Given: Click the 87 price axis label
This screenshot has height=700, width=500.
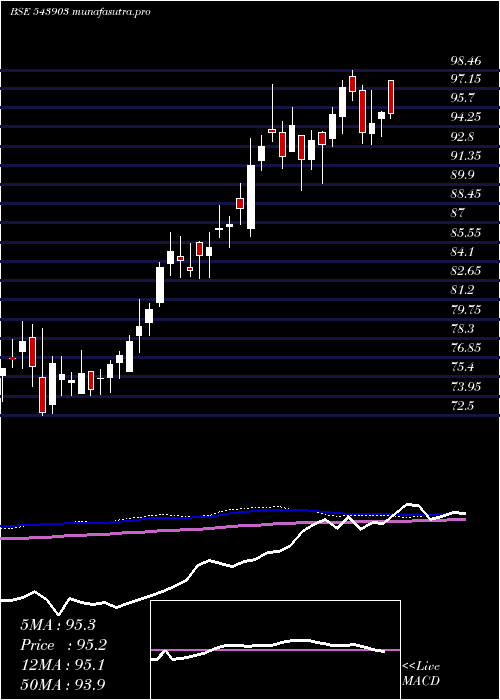Looking at the screenshot, I should click(458, 213).
